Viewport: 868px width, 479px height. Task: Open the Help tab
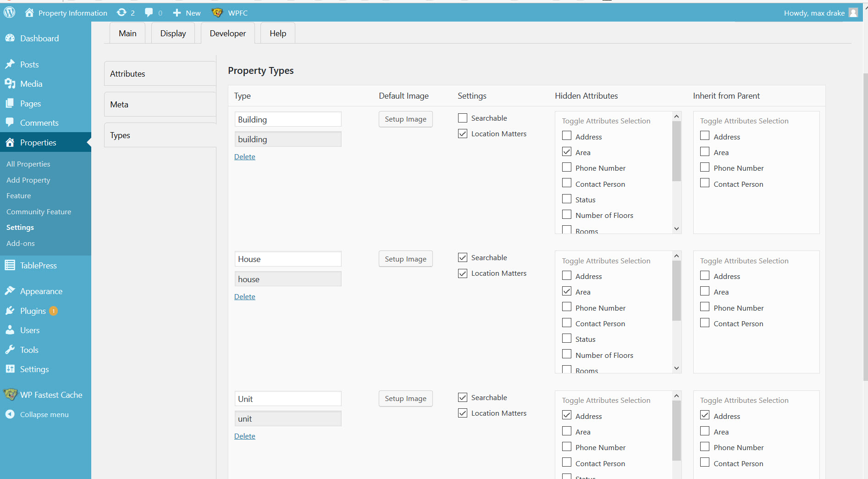277,33
